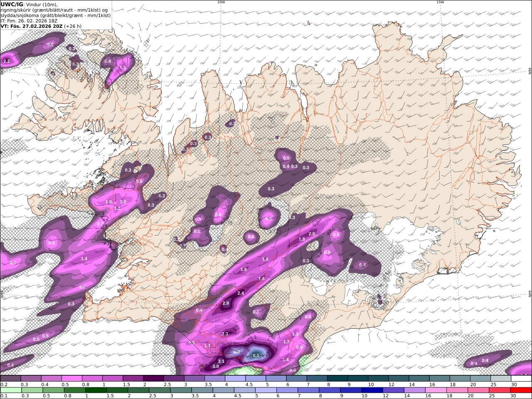Image resolution: width=532 pixels, height=399 pixels.
Task: Click the rigning/skúrir legend description line
Action: [x=54, y=10]
